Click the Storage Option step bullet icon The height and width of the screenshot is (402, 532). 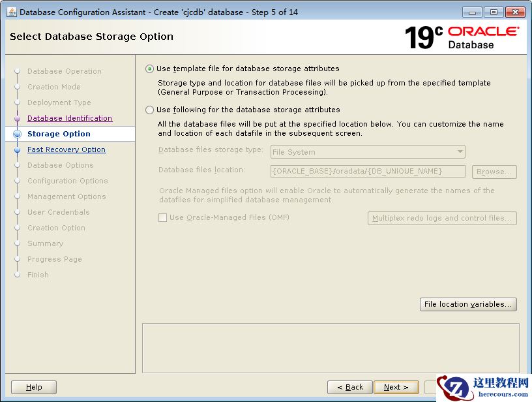(18, 134)
